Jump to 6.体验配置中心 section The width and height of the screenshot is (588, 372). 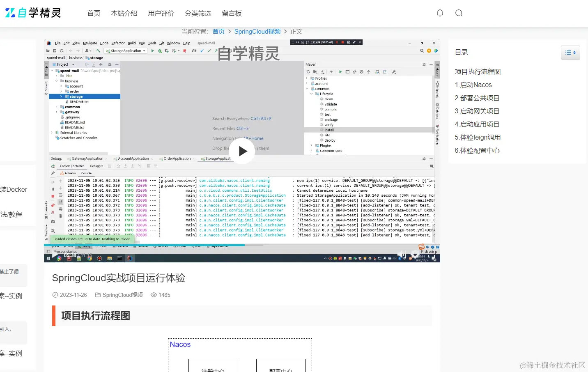point(477,150)
